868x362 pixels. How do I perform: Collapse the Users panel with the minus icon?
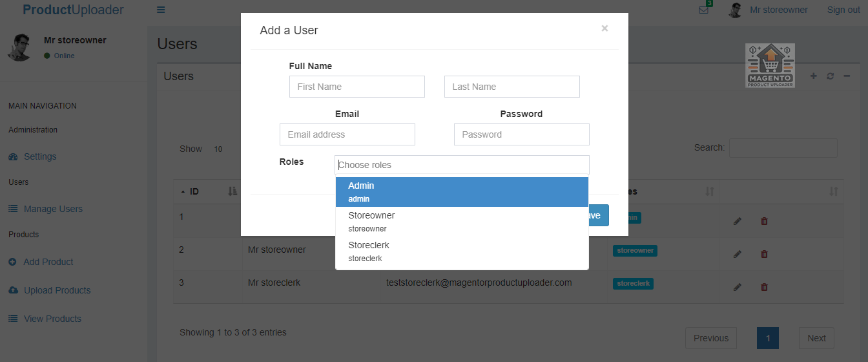tap(847, 76)
